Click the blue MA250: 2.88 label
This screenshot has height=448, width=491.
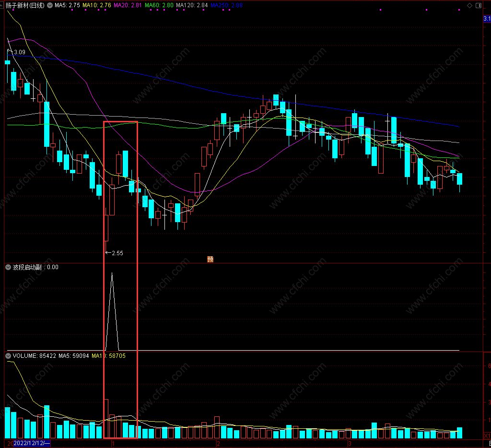tap(226, 5)
